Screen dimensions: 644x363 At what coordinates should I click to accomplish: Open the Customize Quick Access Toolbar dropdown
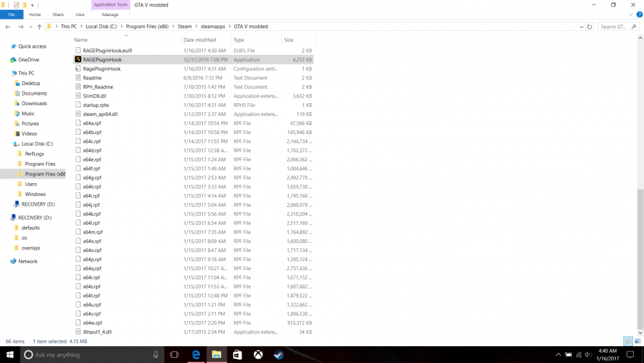point(32,5)
